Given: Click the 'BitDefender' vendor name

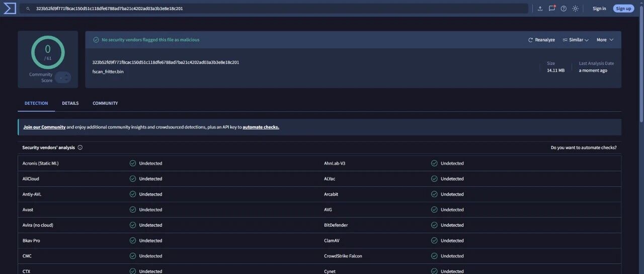Looking at the screenshot, I should click(336, 225).
